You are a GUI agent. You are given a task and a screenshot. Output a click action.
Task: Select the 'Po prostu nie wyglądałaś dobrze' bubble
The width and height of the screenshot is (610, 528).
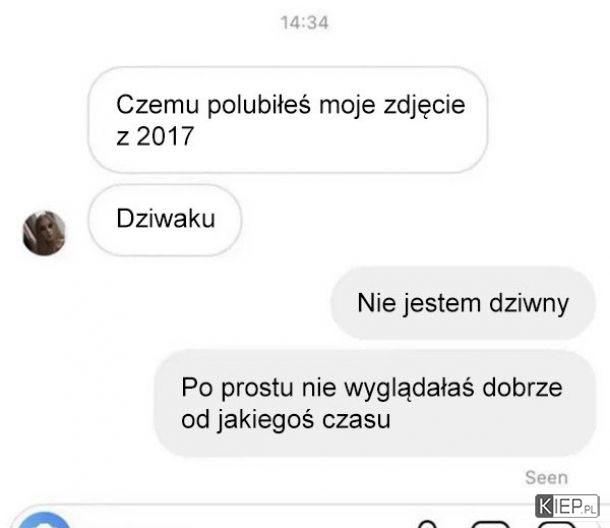(x=375, y=403)
